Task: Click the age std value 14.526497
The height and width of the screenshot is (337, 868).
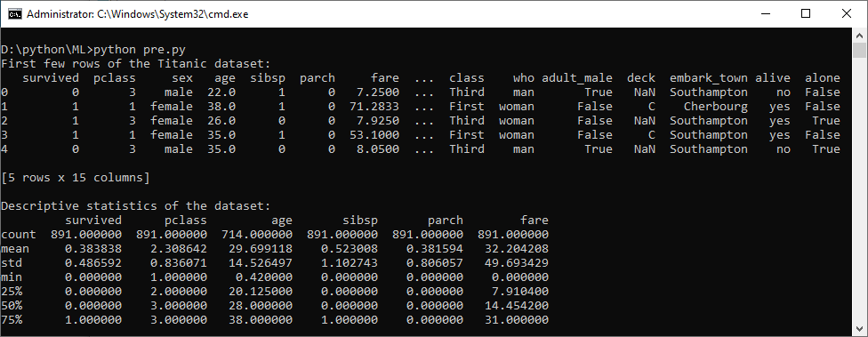Action: pos(261,263)
